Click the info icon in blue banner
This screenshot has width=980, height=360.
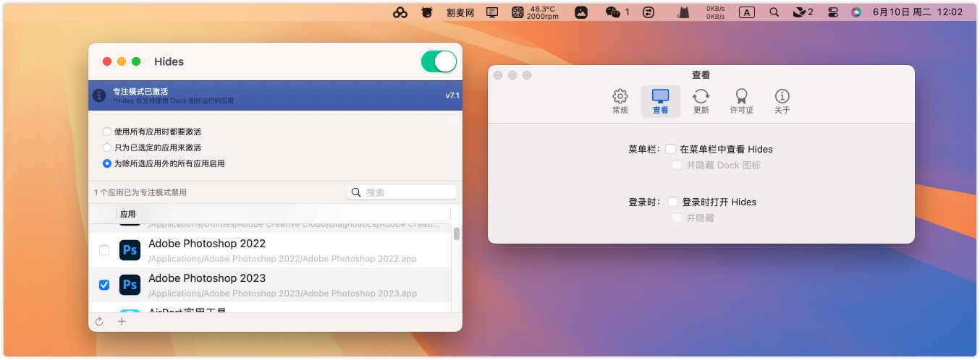tap(99, 95)
